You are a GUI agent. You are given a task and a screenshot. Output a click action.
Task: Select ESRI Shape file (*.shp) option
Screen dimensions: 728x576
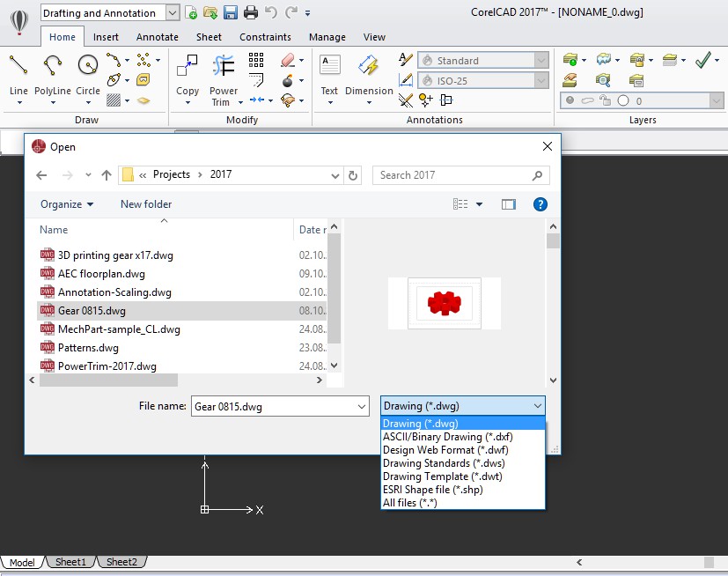(x=462, y=490)
